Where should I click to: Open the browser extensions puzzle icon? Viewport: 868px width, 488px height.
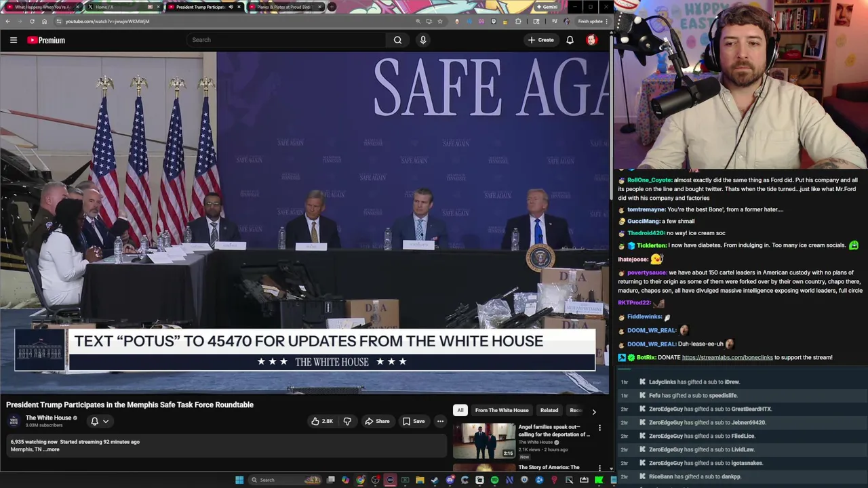pos(518,21)
